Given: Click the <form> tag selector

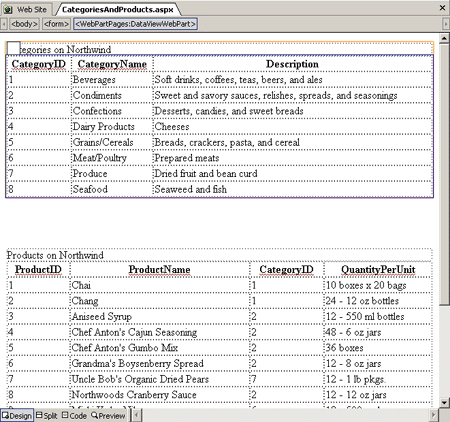Looking at the screenshot, I should tap(56, 24).
